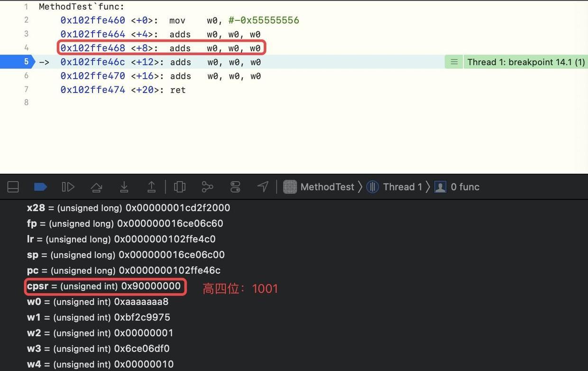Click program counter arrow on line 5
588x371 pixels.
pyautogui.click(x=44, y=62)
